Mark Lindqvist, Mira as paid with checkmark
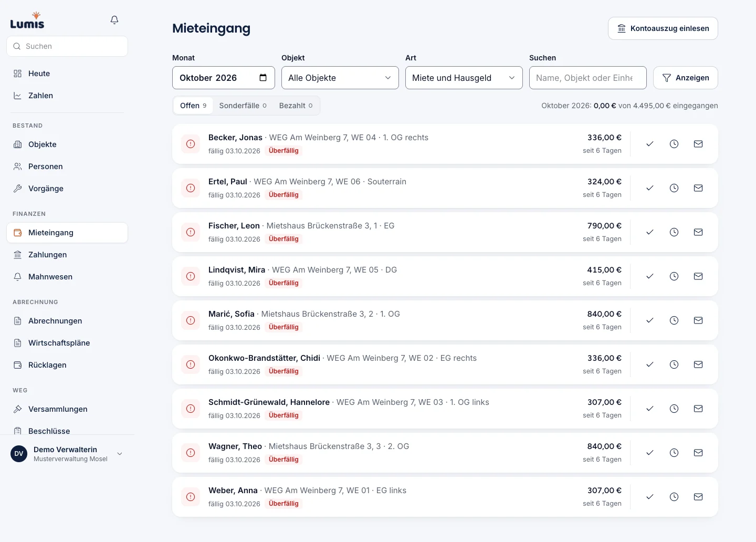Image resolution: width=756 pixels, height=542 pixels. 649,276
